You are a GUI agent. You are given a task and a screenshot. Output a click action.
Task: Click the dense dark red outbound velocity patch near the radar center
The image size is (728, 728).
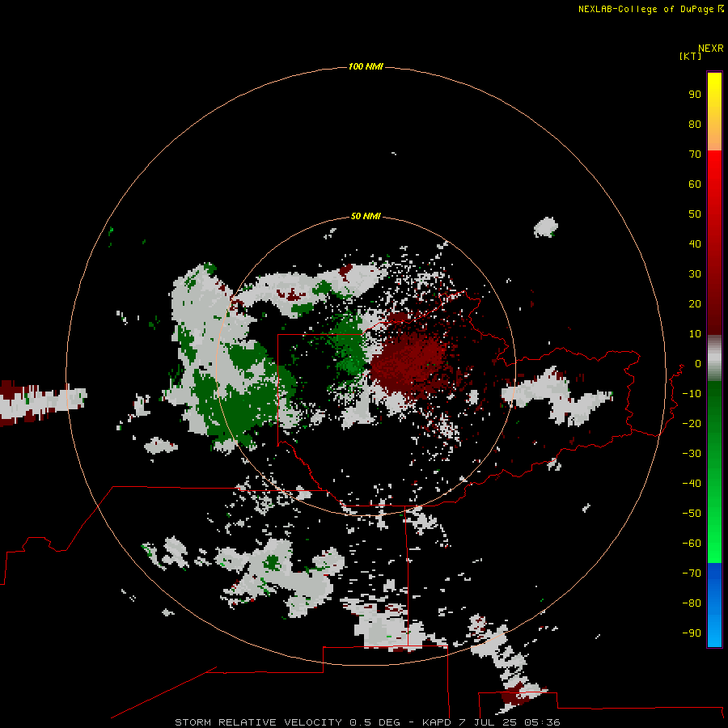click(x=408, y=362)
